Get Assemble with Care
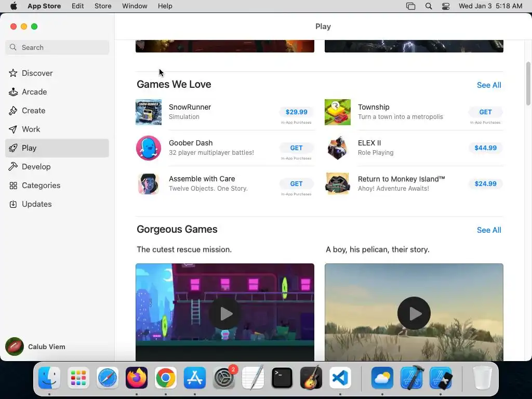Viewport: 532px width, 399px height. [x=297, y=184]
